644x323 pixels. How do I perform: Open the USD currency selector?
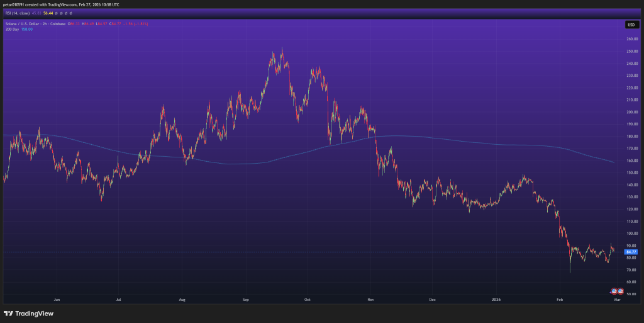(631, 25)
